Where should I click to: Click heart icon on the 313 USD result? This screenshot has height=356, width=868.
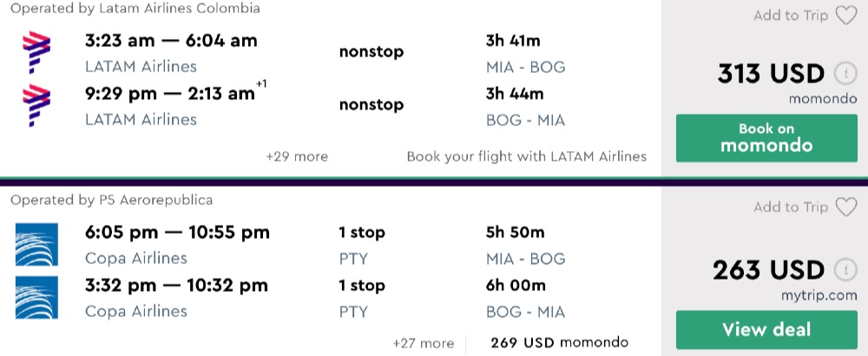coord(845,16)
